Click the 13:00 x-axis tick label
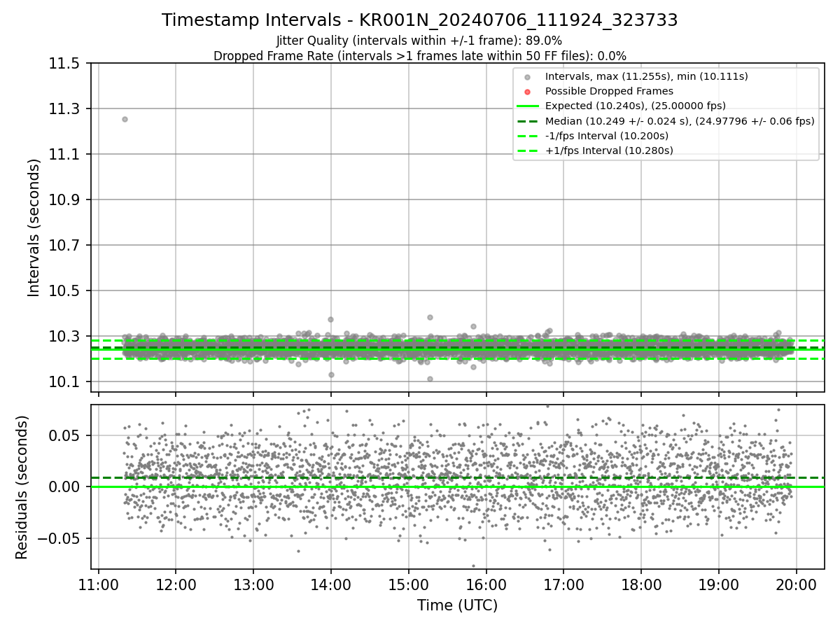 click(x=253, y=584)
